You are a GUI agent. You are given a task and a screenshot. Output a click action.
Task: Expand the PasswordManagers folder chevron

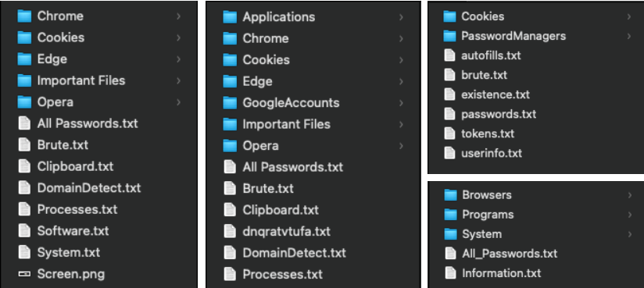tap(629, 36)
